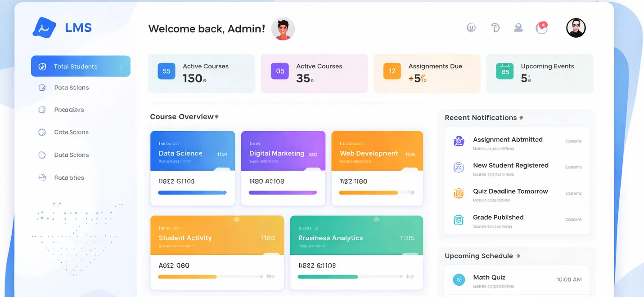Screen dimensions: 644x297
Task: Click the Quiz Deadline Tomorrow icon
Action: pos(459,193)
